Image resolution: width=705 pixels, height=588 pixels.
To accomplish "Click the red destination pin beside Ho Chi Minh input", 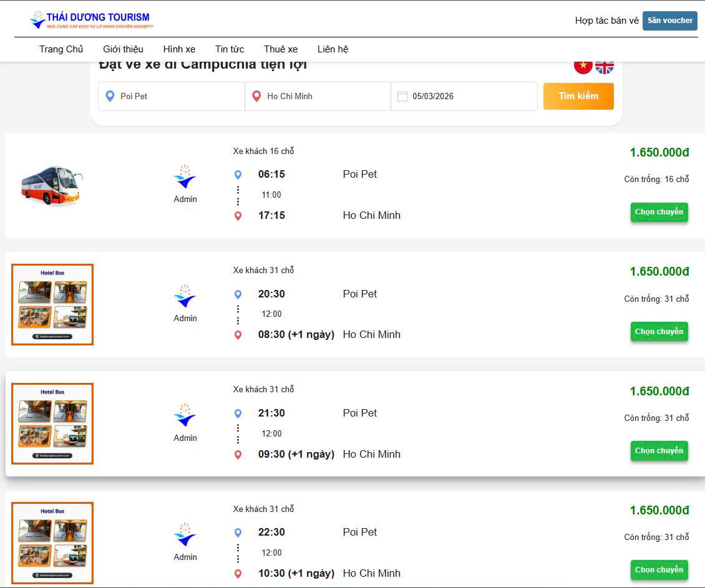I will [256, 97].
